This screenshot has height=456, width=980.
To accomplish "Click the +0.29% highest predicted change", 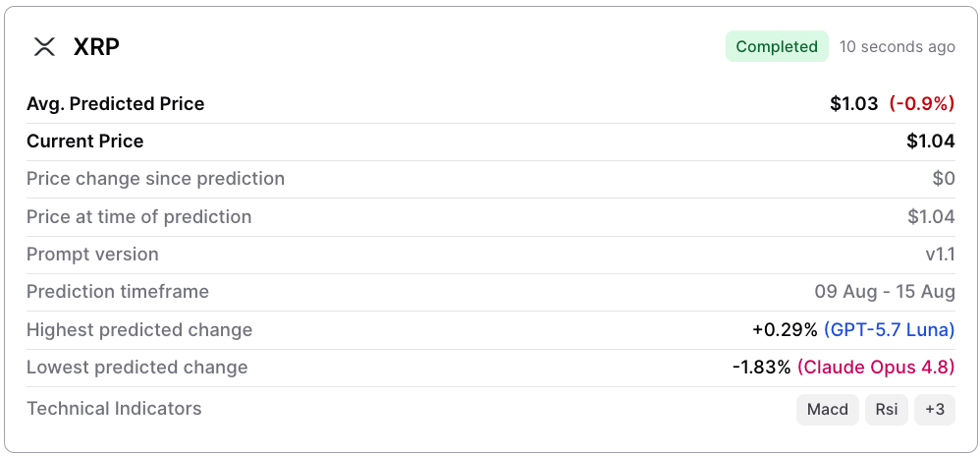I will [x=785, y=329].
